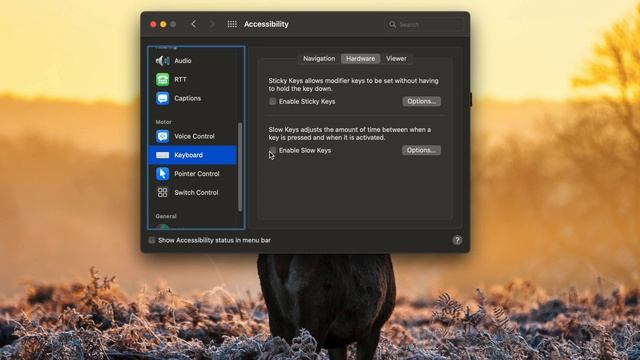Go forward with the right chevron
640x360 pixels.
[x=211, y=24]
